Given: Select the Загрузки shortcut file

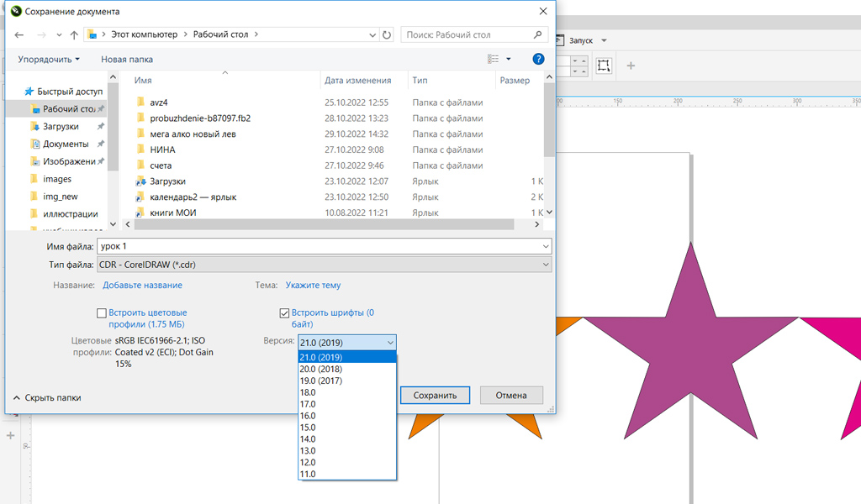Looking at the screenshot, I should [x=167, y=181].
